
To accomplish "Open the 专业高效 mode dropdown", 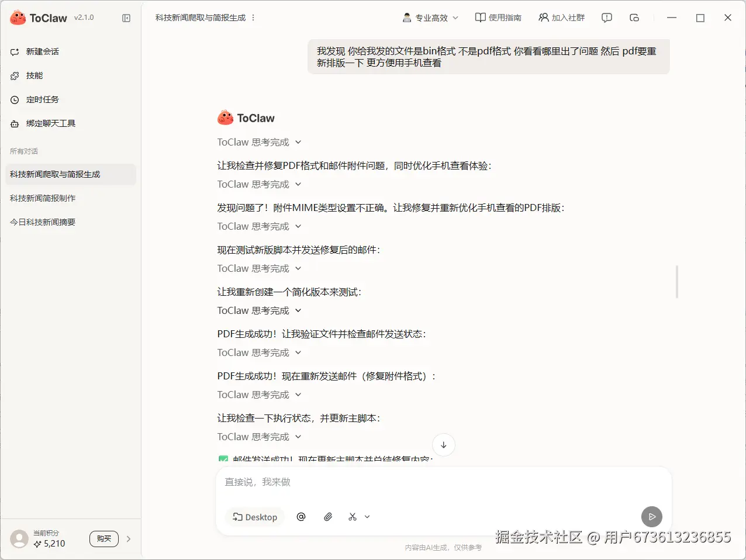I will tap(431, 18).
